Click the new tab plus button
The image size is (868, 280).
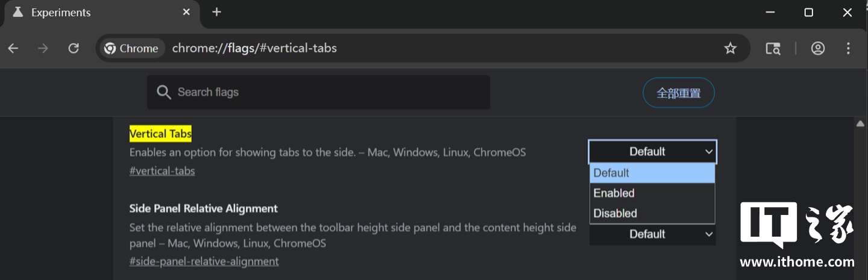(217, 12)
